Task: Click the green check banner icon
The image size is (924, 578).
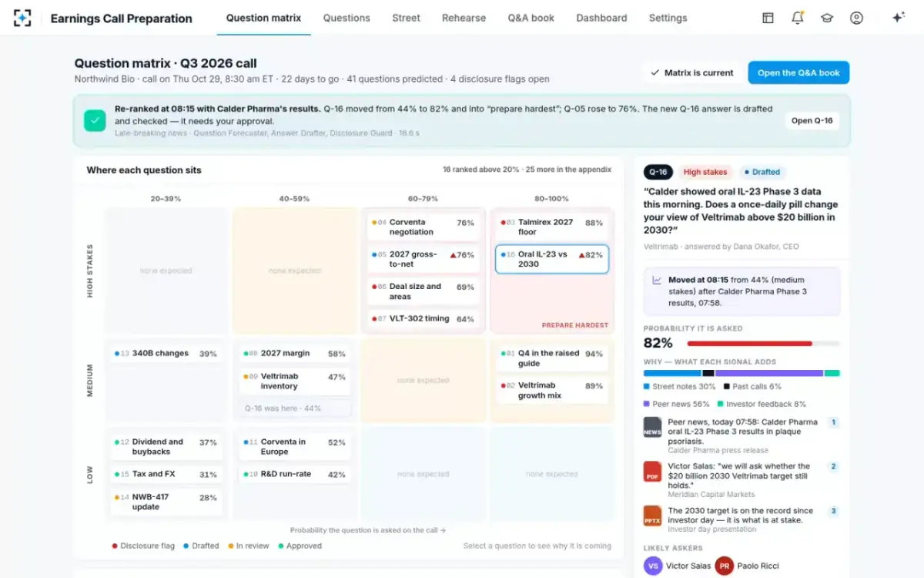Action: 95,120
